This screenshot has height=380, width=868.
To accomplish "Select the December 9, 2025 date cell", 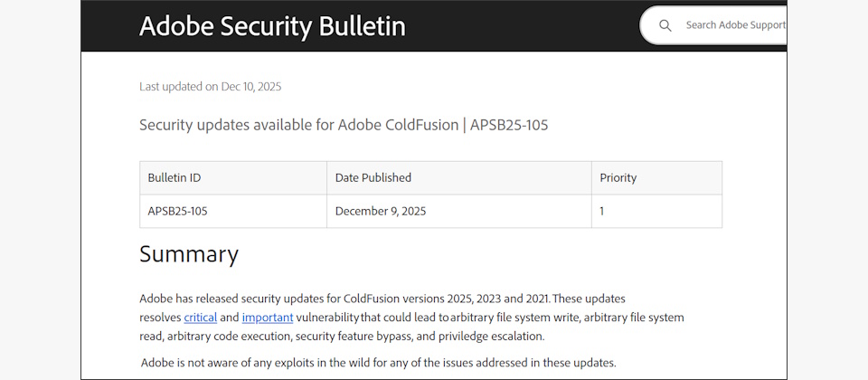I will pos(380,212).
